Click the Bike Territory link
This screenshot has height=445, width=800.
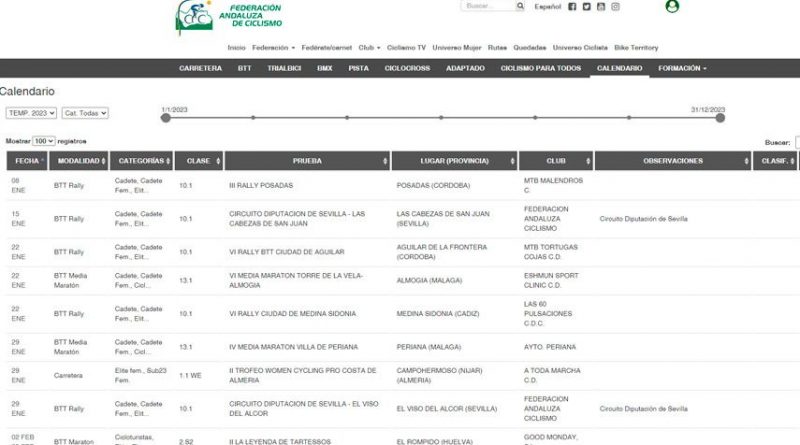(636, 47)
